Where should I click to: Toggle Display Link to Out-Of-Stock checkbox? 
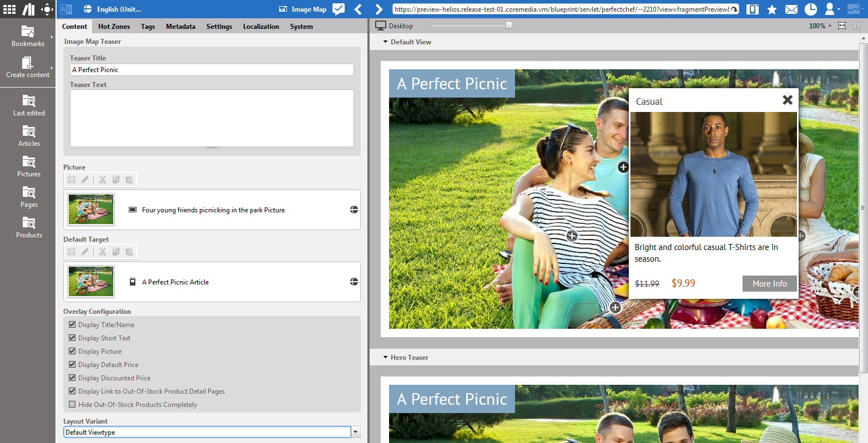72,391
